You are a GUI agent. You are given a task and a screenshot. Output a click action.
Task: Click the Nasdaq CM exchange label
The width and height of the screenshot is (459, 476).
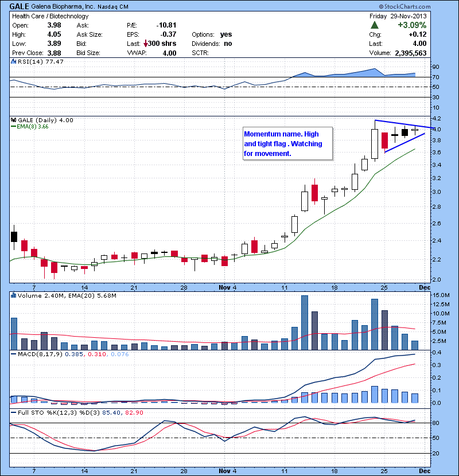pos(113,7)
